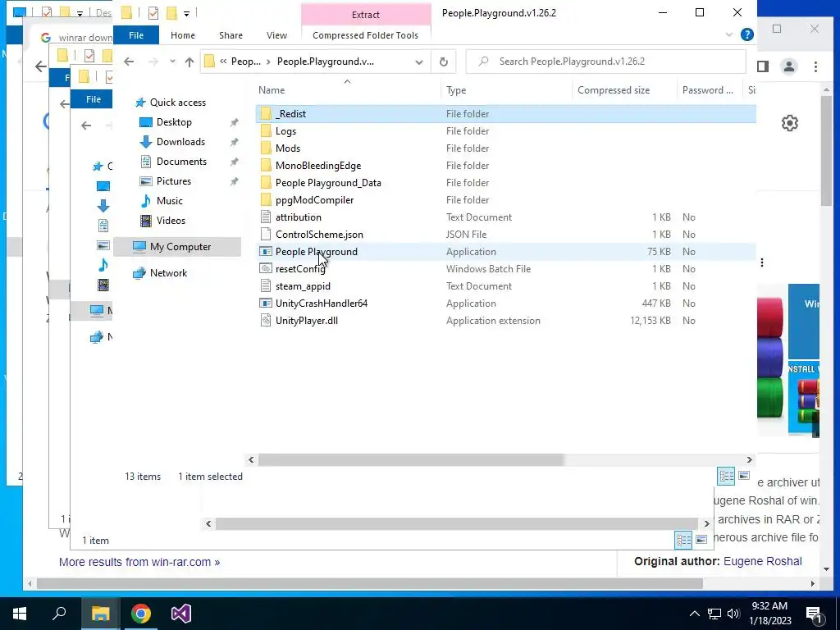The width and height of the screenshot is (840, 630).
Task: Click the Refresh button next to address bar
Action: (x=444, y=62)
